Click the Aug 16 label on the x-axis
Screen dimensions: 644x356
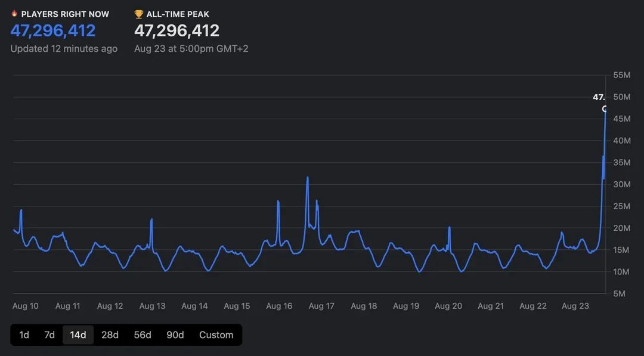279,306
